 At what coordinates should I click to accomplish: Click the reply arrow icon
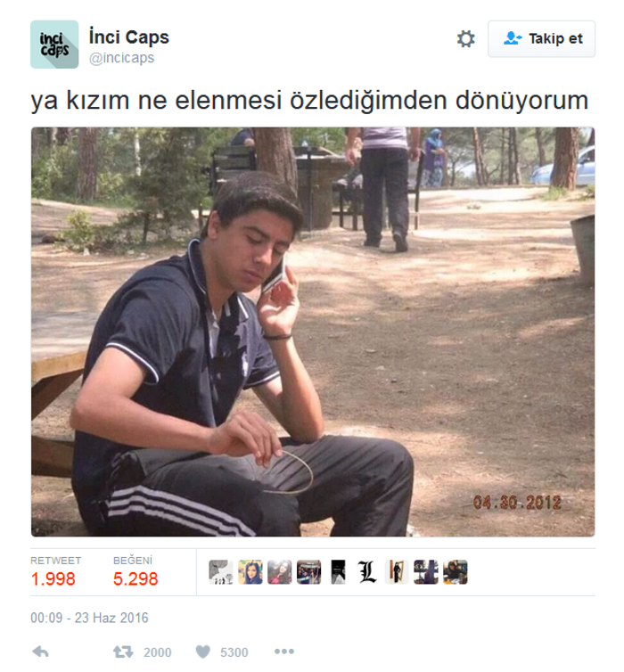pyautogui.click(x=41, y=652)
